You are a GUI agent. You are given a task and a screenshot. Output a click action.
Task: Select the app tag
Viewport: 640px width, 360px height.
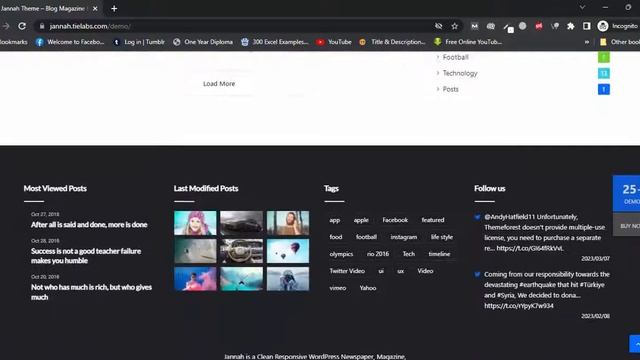335,220
